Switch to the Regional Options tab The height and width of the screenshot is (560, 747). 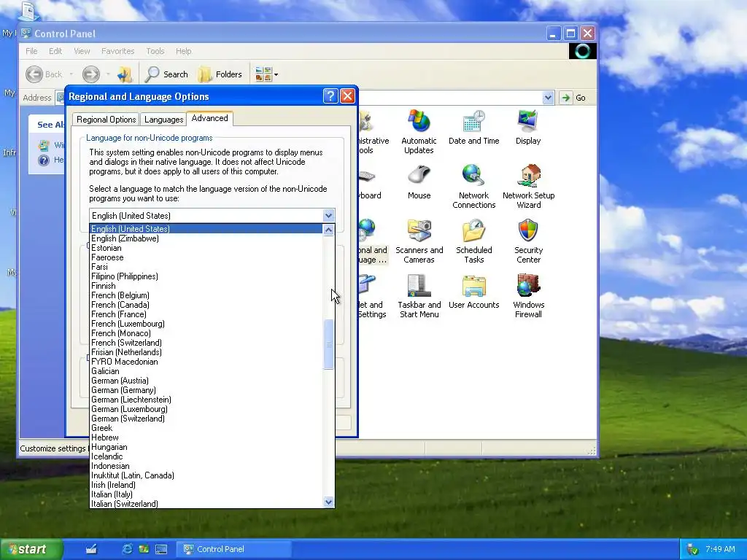(106, 120)
